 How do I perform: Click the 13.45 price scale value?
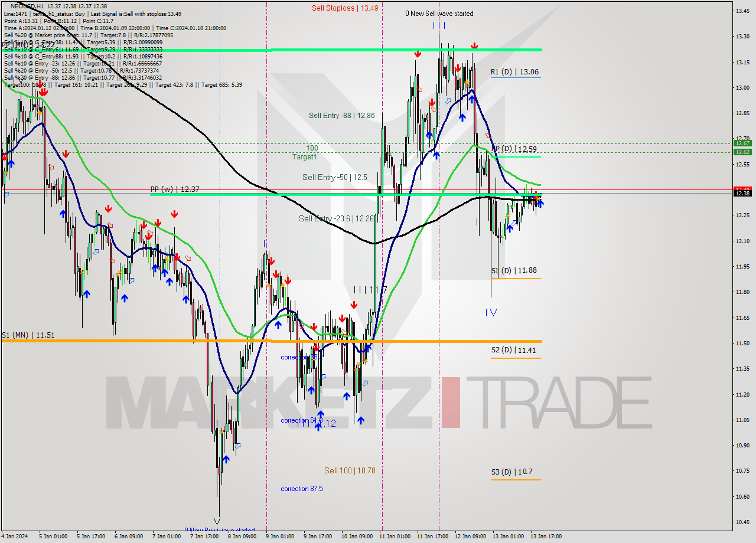click(742, 11)
